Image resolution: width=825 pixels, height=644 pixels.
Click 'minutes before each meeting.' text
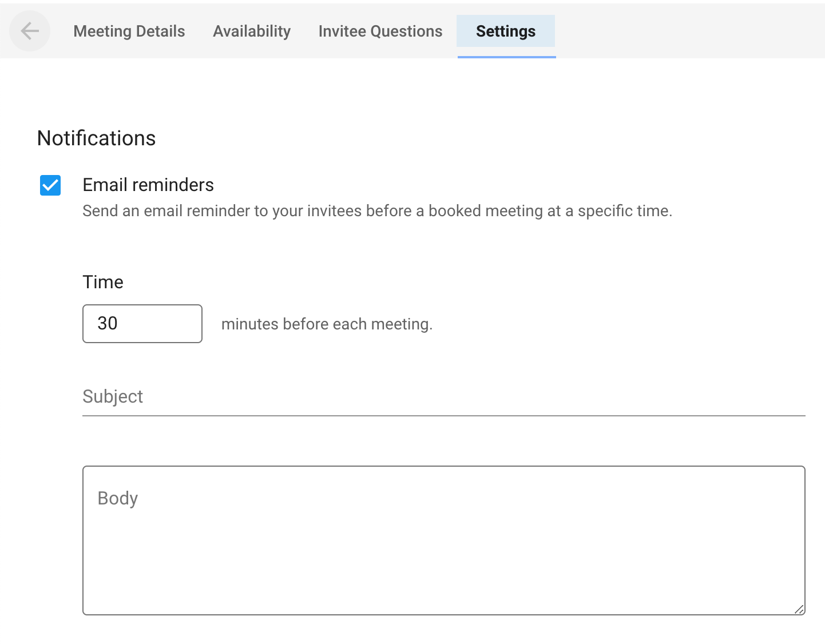tap(327, 324)
